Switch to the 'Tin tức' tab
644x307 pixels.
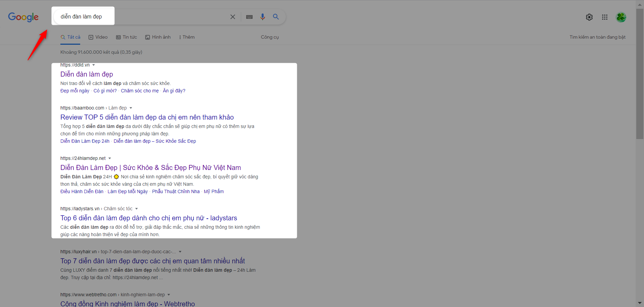point(126,37)
